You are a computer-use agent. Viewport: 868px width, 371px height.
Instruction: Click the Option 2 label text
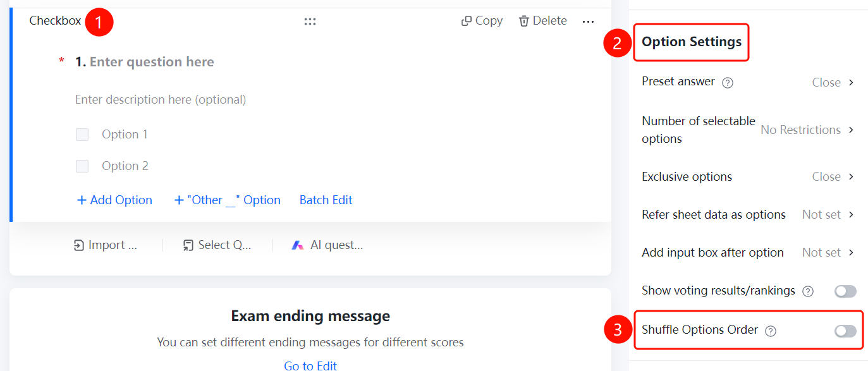tap(125, 166)
